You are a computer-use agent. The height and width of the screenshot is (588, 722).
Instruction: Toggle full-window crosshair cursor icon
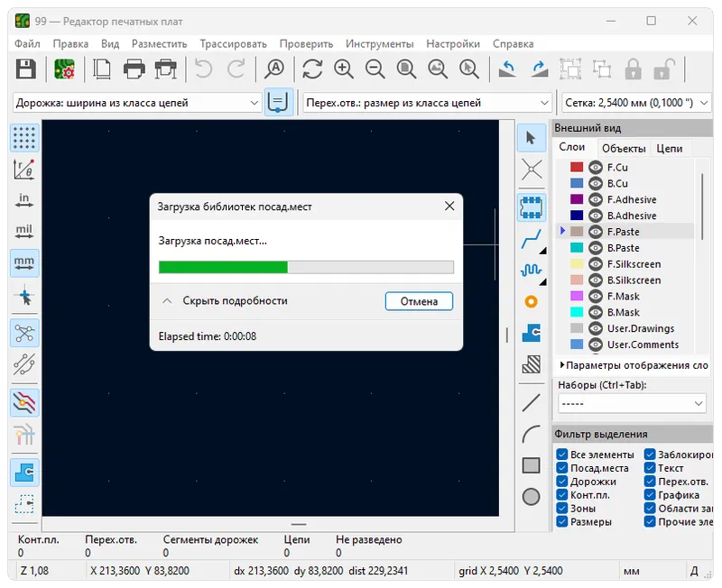pyautogui.click(x=24, y=296)
